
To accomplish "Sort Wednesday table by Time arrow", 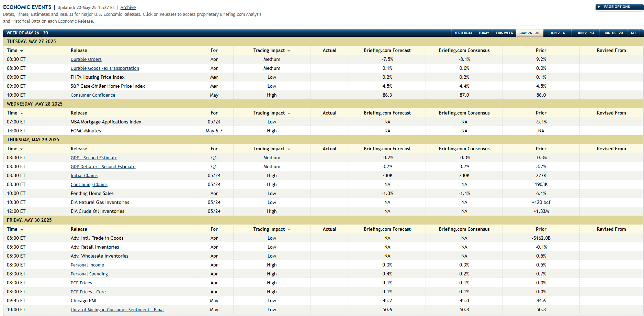I will (22, 113).
